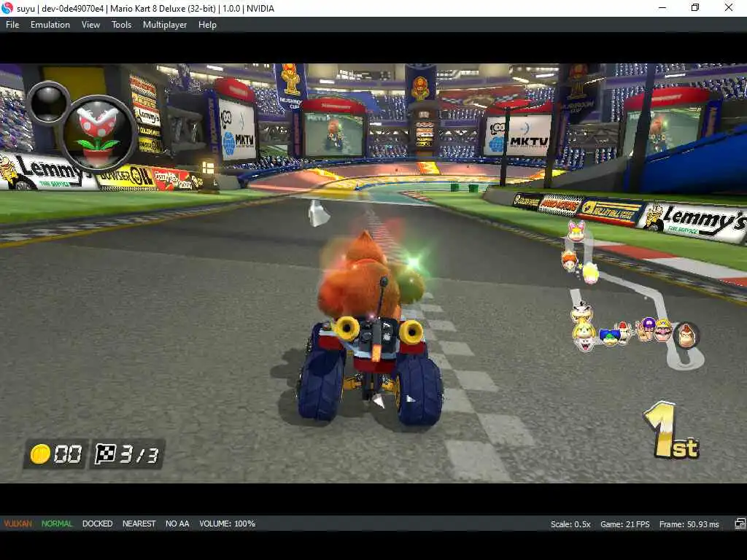Click the Scale: 0.5x status text

[570, 524]
